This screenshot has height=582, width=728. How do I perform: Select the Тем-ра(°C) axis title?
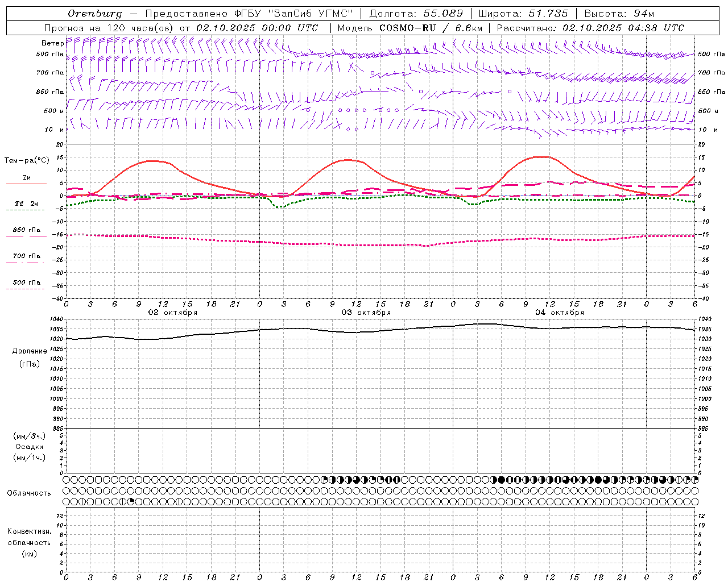tap(27, 161)
